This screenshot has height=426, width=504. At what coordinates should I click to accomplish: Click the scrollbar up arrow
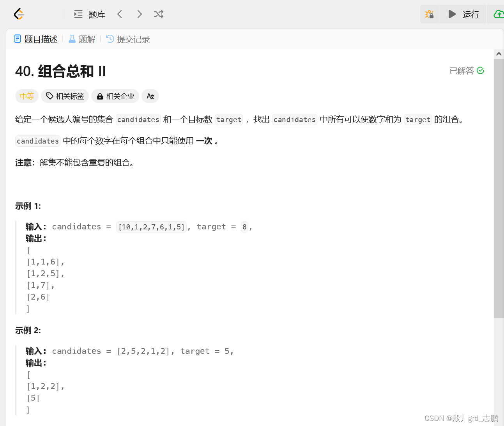[499, 54]
